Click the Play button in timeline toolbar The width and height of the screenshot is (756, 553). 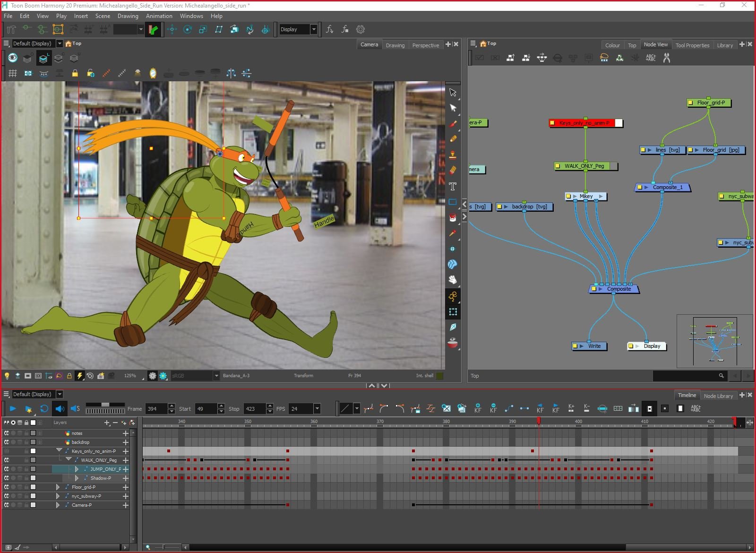click(13, 409)
